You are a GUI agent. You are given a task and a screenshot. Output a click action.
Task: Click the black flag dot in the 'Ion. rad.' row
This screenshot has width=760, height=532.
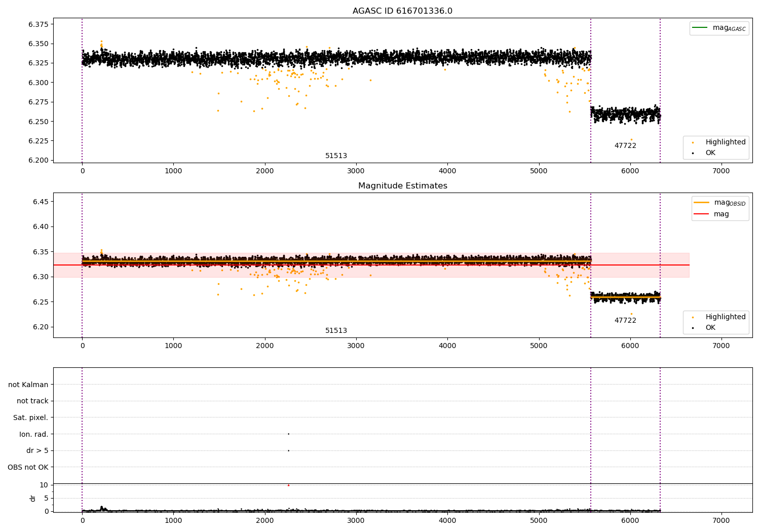click(288, 434)
